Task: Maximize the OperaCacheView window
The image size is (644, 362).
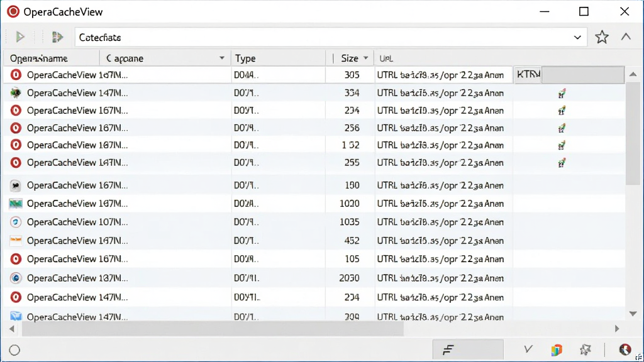Action: (584, 11)
